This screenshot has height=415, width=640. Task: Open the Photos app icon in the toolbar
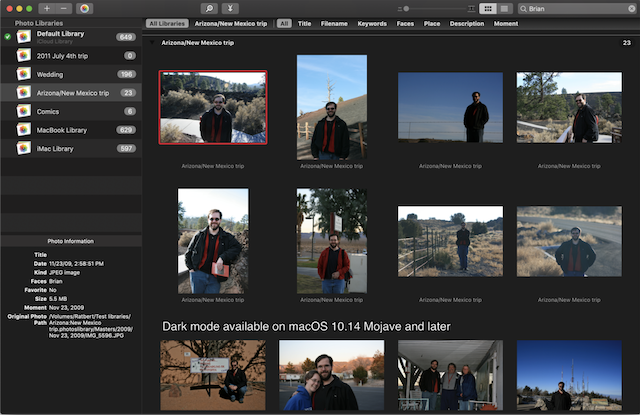click(85, 8)
